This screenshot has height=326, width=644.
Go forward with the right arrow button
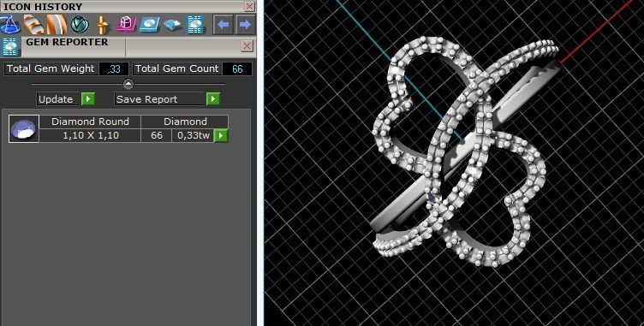tap(245, 25)
